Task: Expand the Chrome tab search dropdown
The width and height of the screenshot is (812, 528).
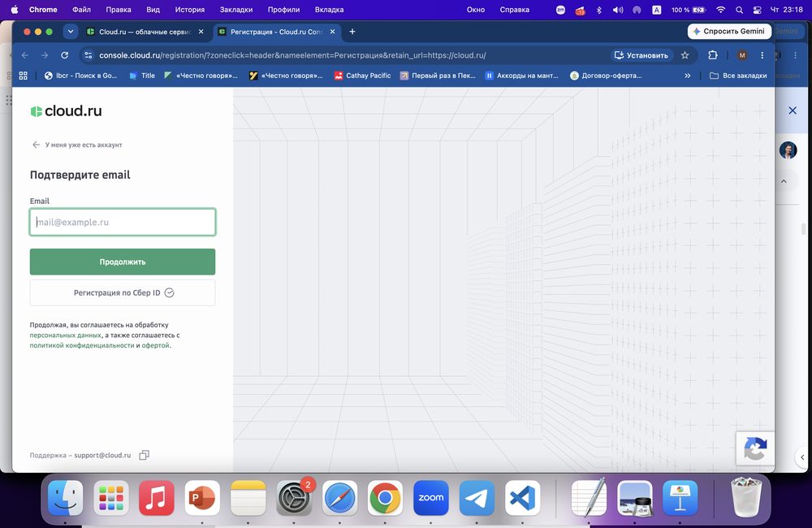Action: (71, 32)
